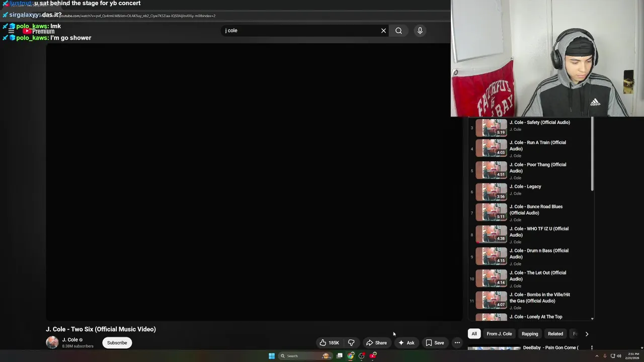Image resolution: width=644 pixels, height=362 pixels.
Task: Open J. Cole - Legacy in playlist
Action: pos(529,192)
